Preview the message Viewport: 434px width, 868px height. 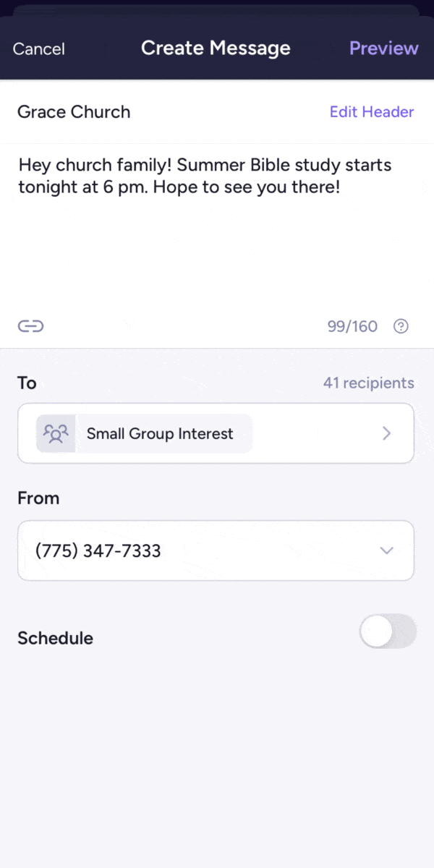click(x=383, y=48)
